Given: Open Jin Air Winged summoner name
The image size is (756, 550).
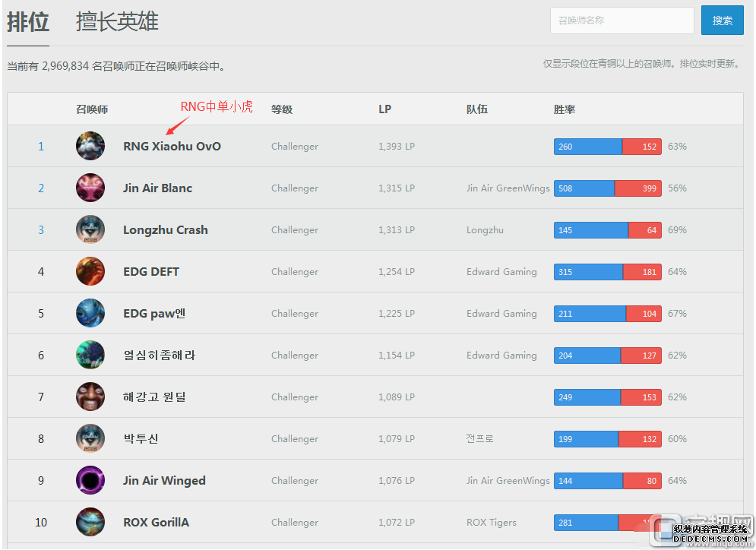Looking at the screenshot, I should [164, 481].
